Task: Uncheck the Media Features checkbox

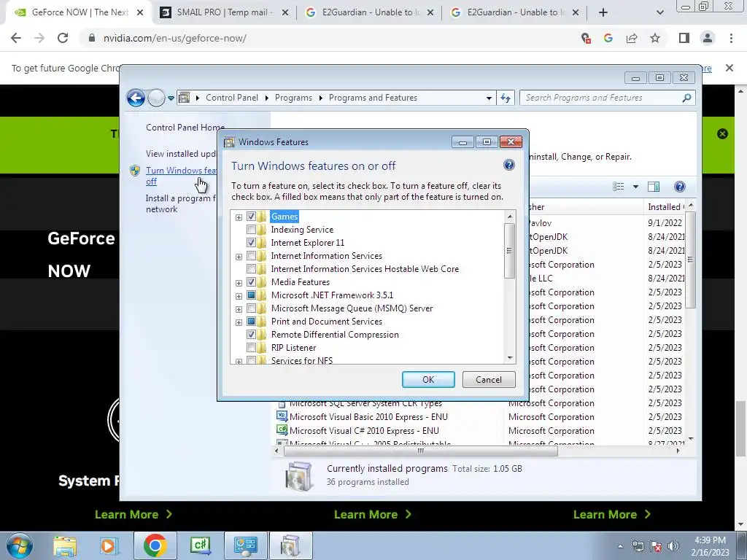Action: (251, 282)
